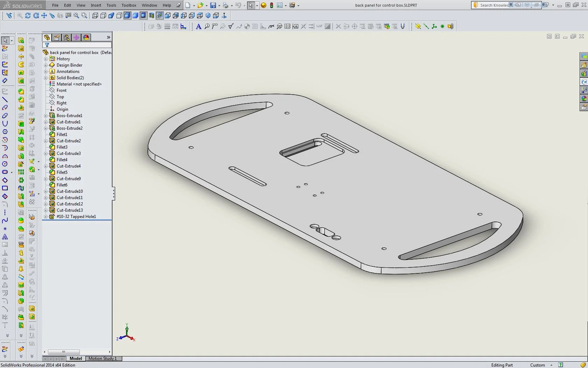Select the Pan tool

click(x=44, y=15)
